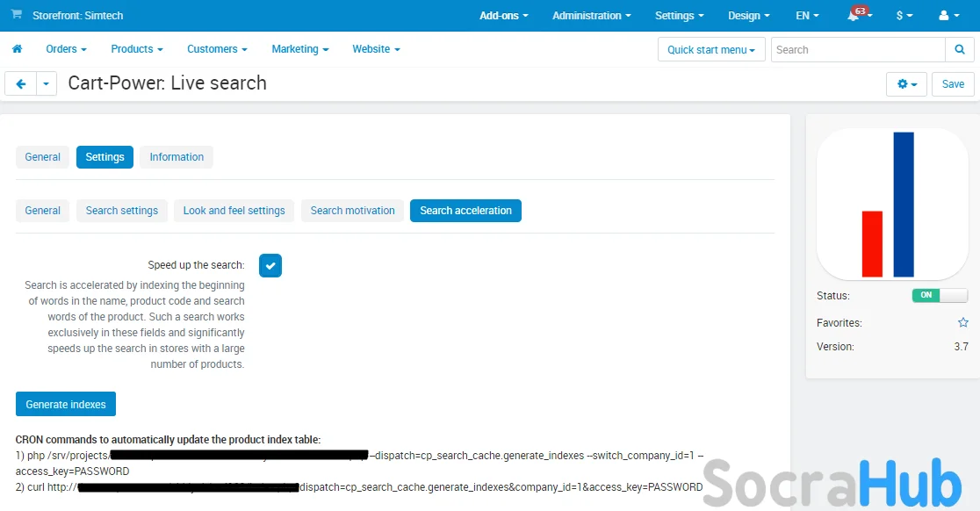980x511 pixels.
Task: Click the Generate indexes button
Action: click(66, 405)
